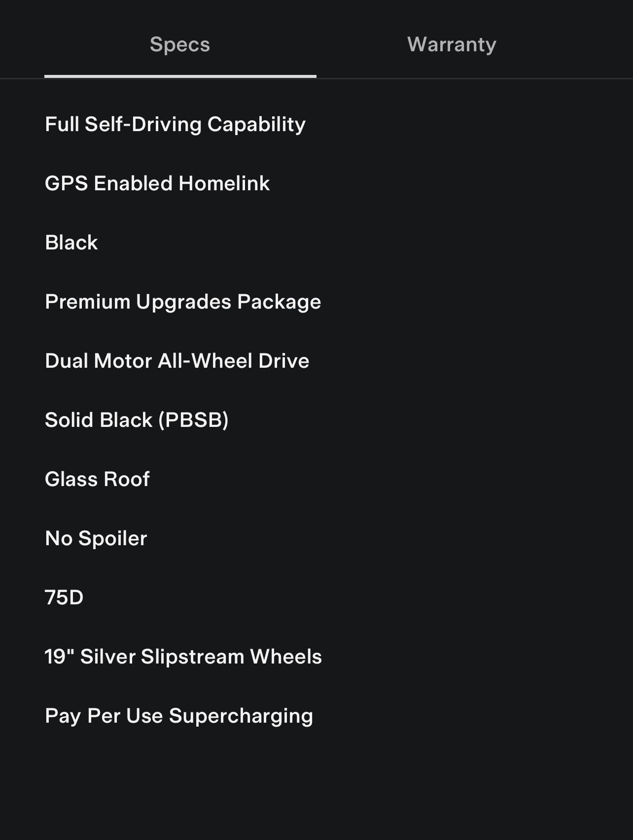Click the word Capability in first entry
The image size is (633, 840).
(256, 125)
